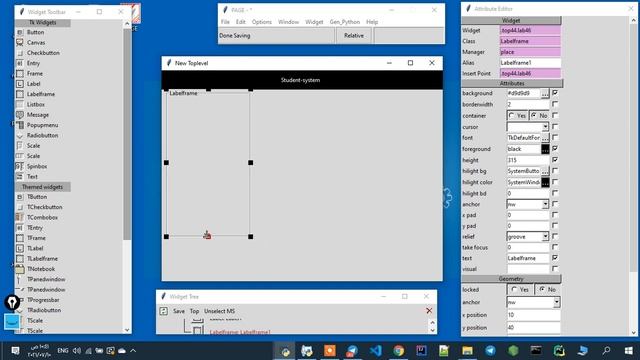The width and height of the screenshot is (640, 360).
Task: Toggle the height attribute checkbox
Action: 555,160
